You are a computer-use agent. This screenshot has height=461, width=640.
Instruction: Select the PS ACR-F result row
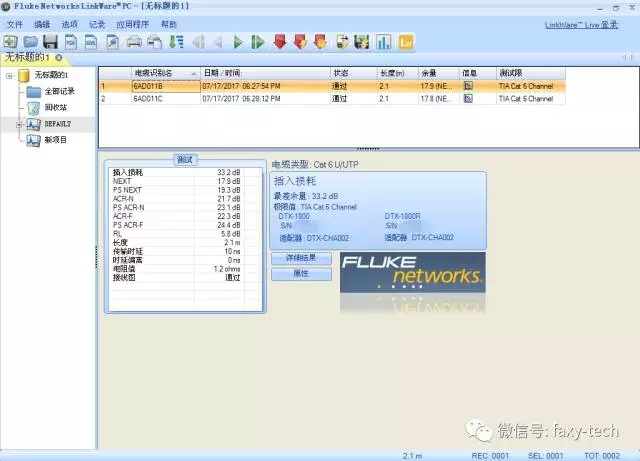pyautogui.click(x=185, y=225)
